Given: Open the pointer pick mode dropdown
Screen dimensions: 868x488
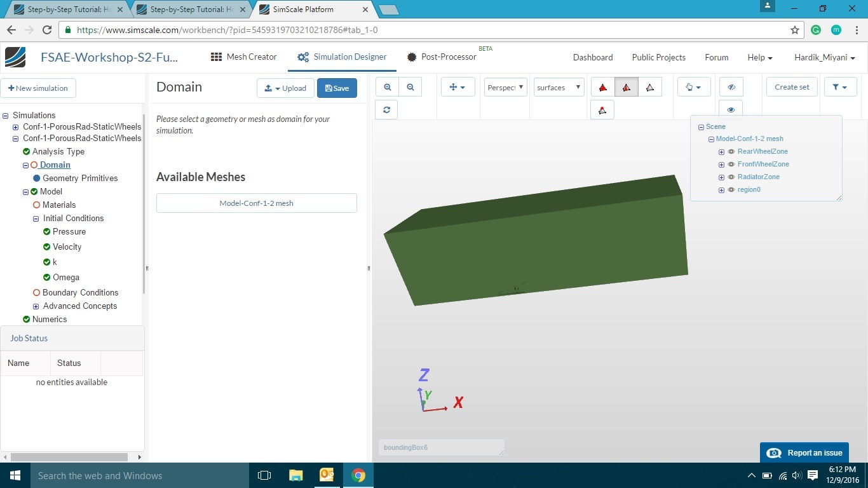Looking at the screenshot, I should 693,87.
